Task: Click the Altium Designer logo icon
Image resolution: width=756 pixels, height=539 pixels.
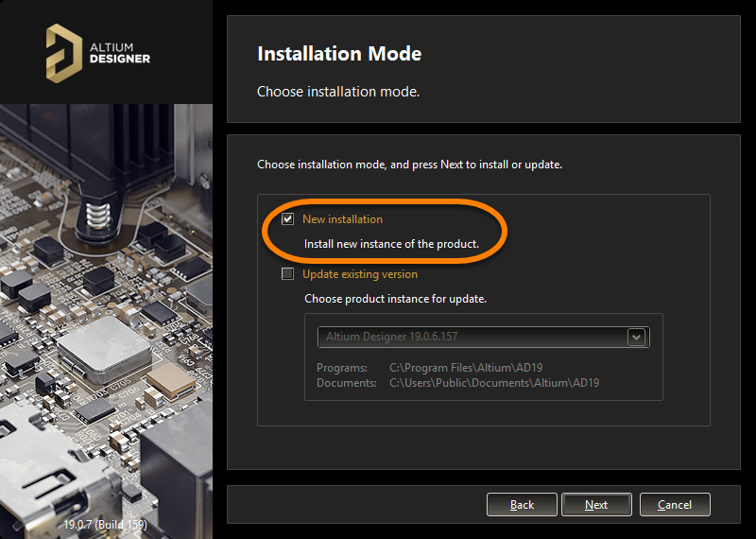Action: coord(66,51)
